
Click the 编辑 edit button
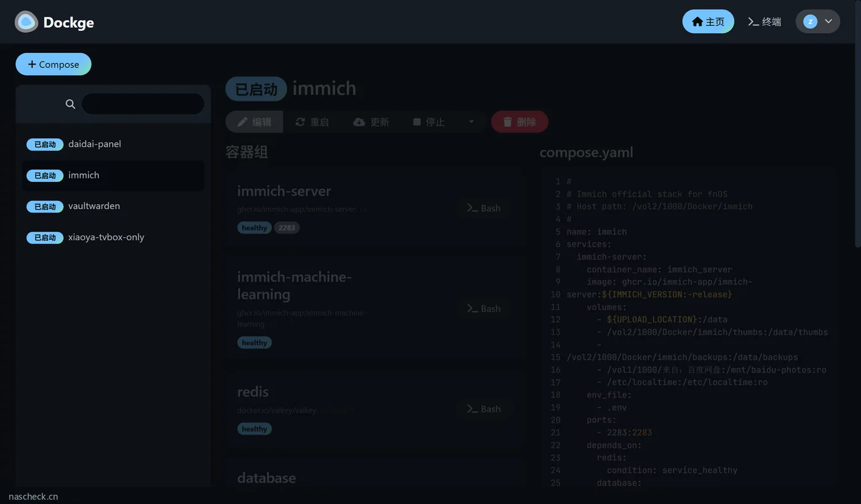[x=255, y=122]
